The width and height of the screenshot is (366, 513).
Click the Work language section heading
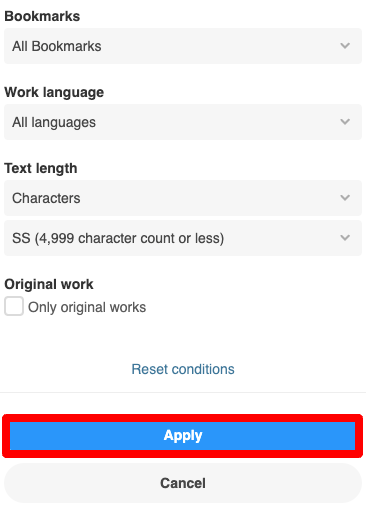tap(54, 92)
